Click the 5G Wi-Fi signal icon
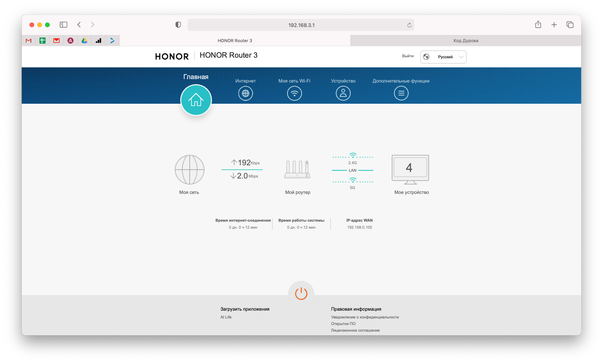 [x=352, y=180]
